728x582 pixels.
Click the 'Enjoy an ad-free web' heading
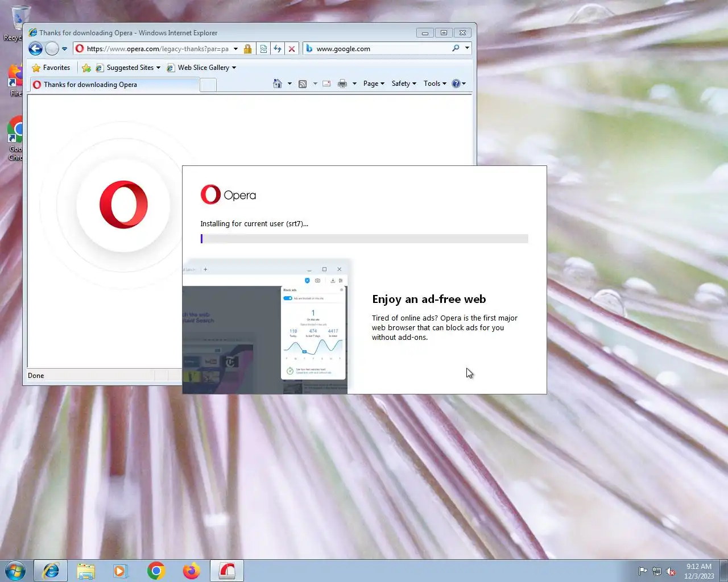[x=429, y=299]
